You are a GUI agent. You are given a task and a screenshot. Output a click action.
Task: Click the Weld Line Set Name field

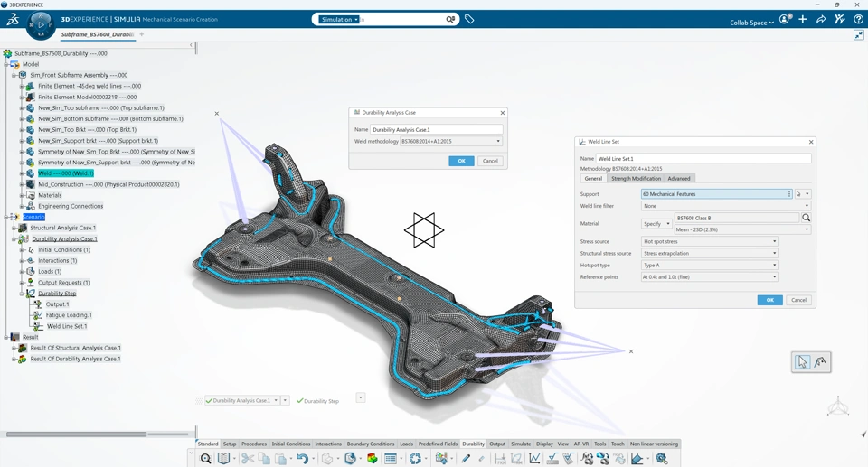[x=703, y=158]
